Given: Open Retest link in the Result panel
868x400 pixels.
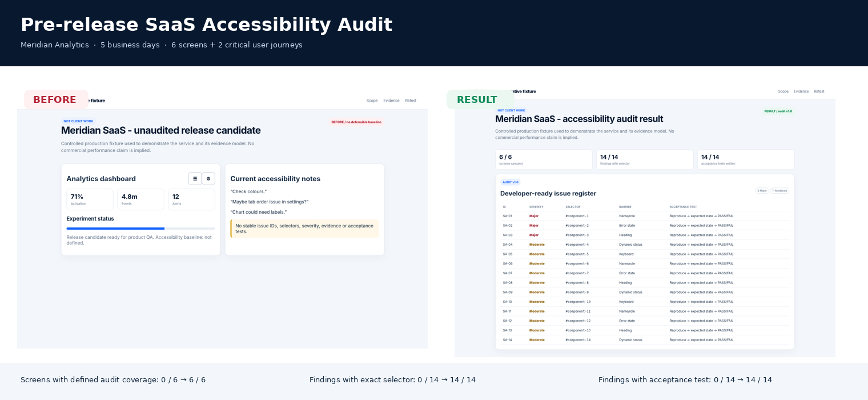Looking at the screenshot, I should coord(819,91).
